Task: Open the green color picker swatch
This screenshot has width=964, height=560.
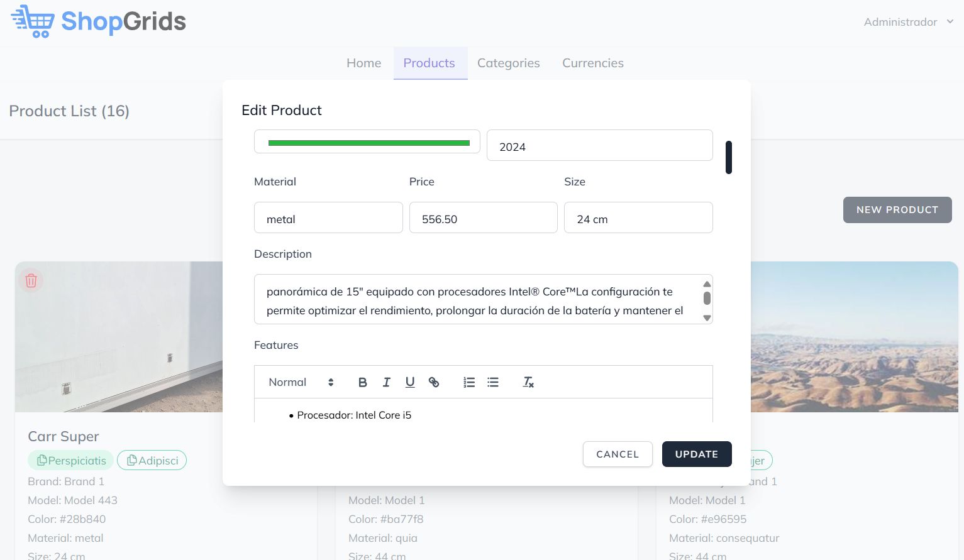Action: [367, 143]
